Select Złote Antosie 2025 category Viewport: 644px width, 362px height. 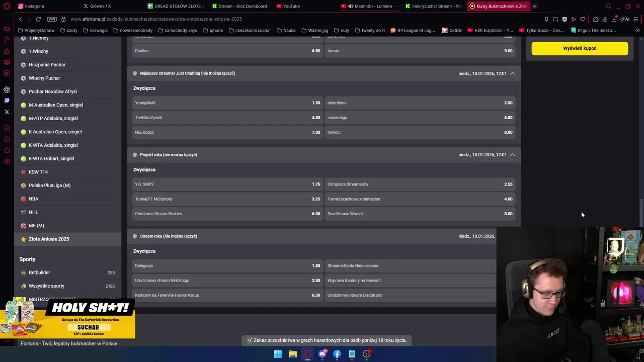point(68,239)
